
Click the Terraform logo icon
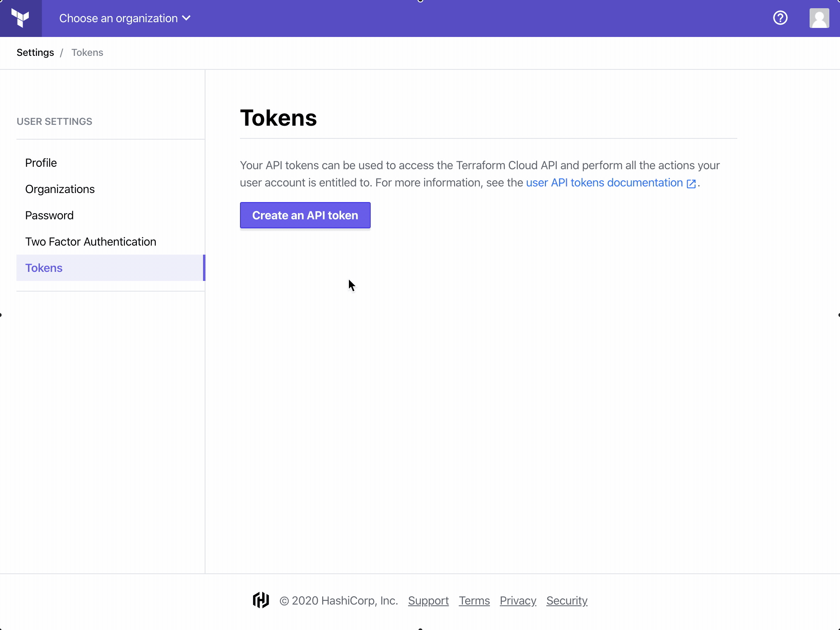click(21, 18)
